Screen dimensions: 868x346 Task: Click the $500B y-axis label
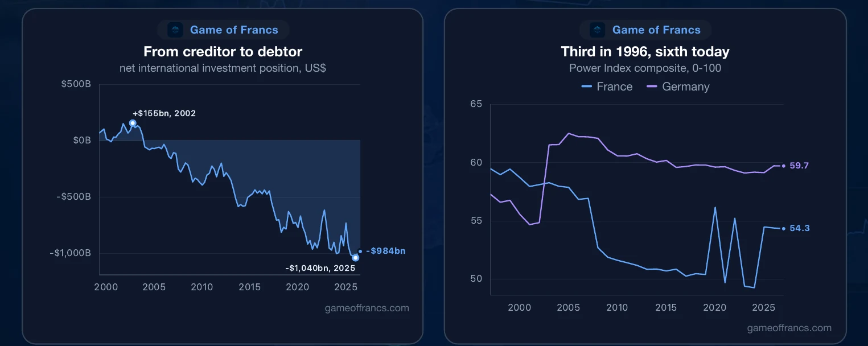click(77, 85)
